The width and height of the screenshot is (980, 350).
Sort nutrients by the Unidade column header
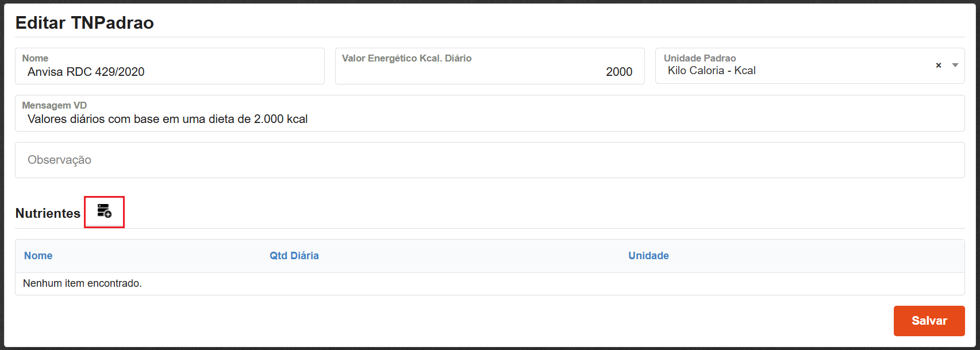point(648,256)
